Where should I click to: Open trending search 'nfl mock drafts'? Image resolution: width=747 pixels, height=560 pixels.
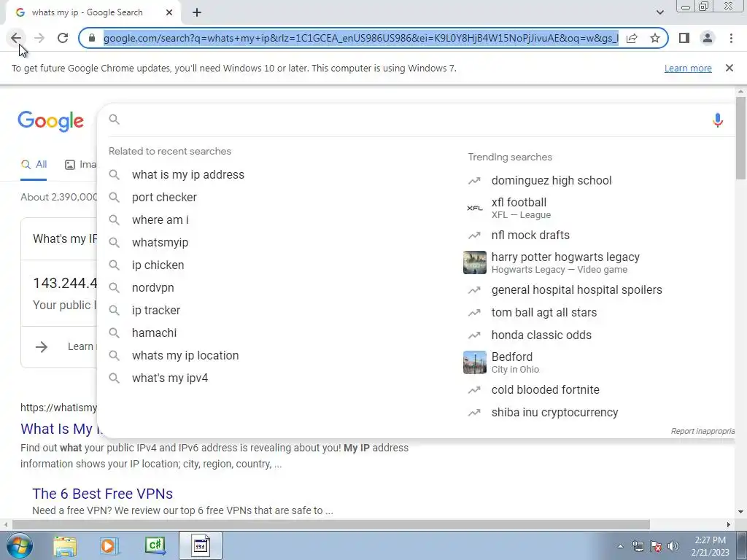(x=530, y=236)
